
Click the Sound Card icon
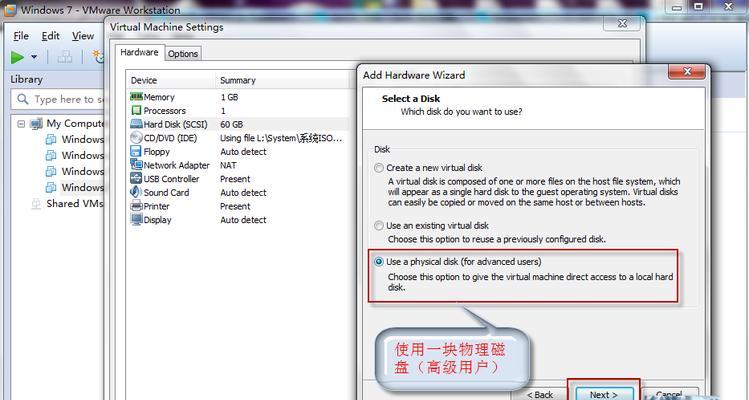click(136, 192)
